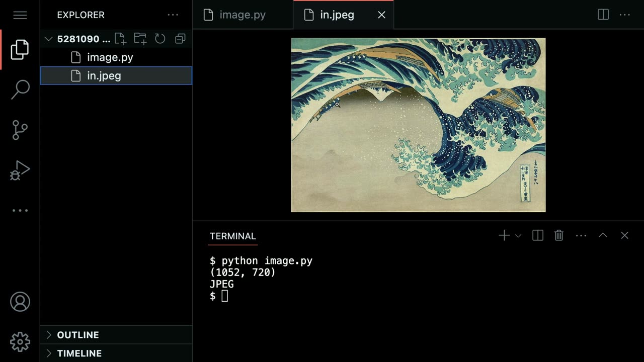This screenshot has width=644, height=362.
Task: Maximize the terminal panel size
Action: [x=603, y=235]
